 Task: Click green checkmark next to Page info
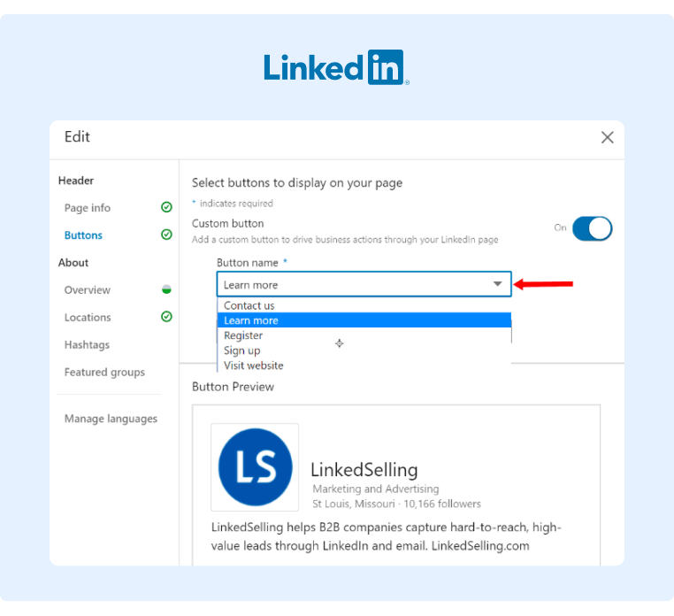[166, 208]
